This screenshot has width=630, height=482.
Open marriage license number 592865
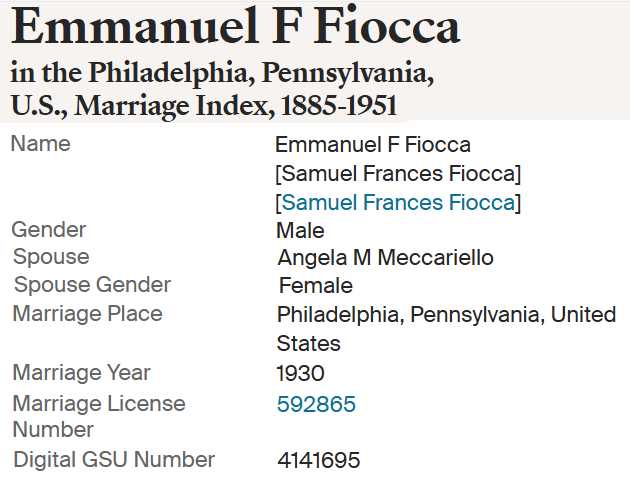pos(316,404)
